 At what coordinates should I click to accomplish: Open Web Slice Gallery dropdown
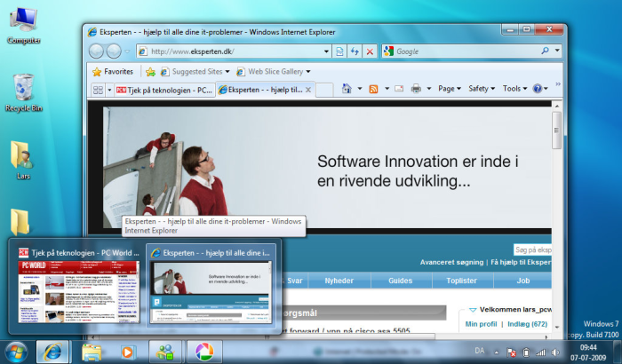(274, 72)
